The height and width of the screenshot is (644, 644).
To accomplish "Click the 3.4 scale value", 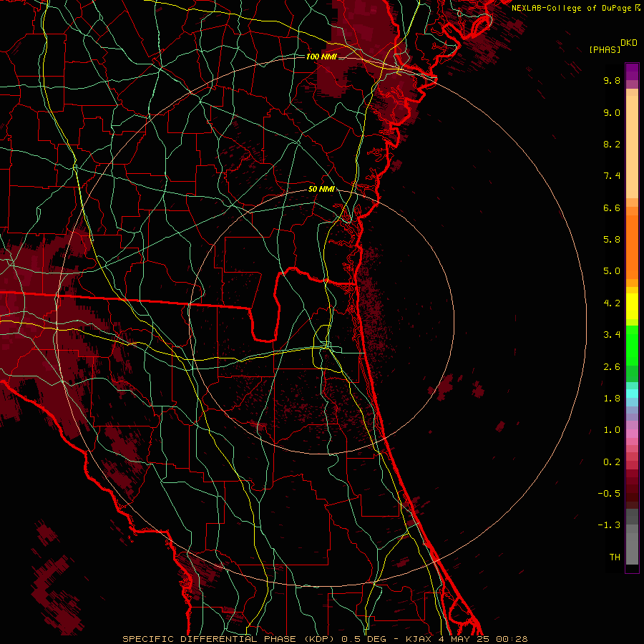I will [x=612, y=335].
